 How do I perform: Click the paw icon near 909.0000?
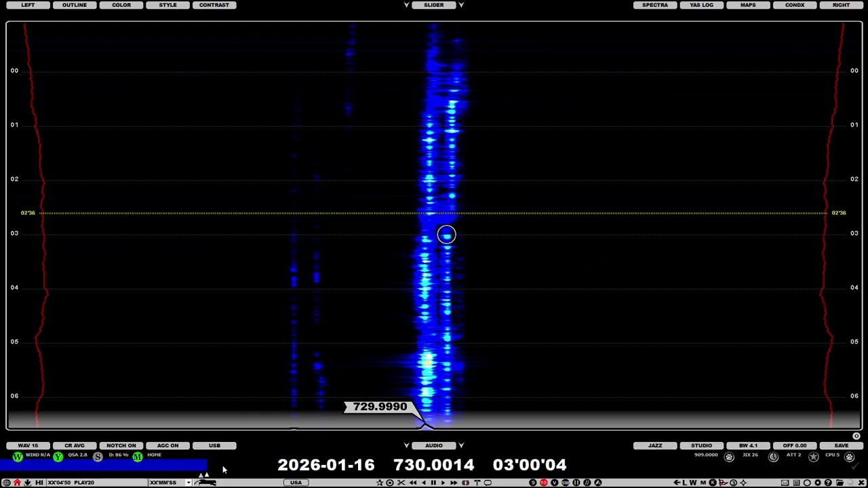(729, 457)
